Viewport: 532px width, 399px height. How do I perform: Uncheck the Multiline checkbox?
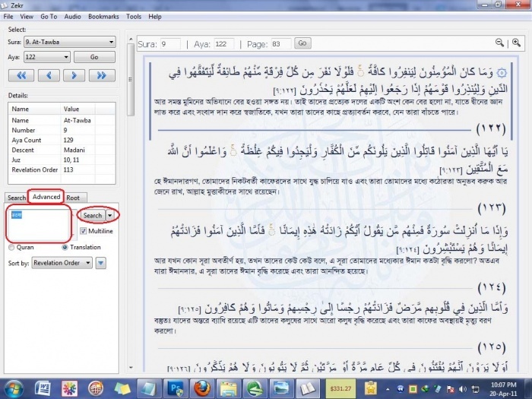pyautogui.click(x=84, y=231)
